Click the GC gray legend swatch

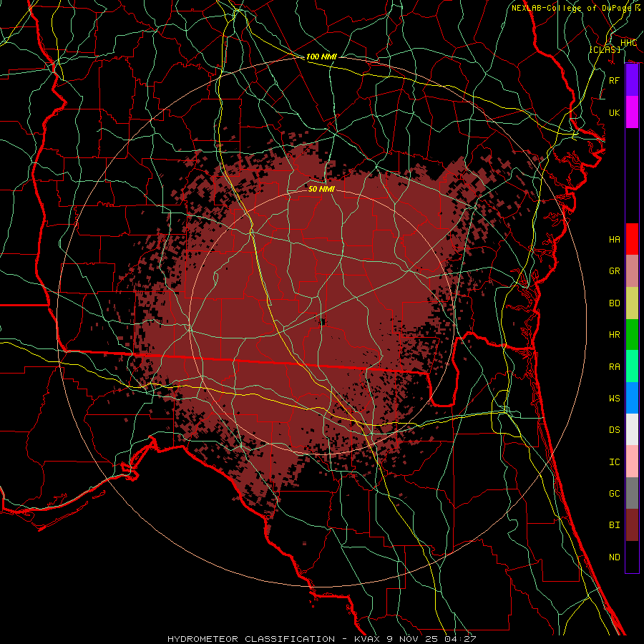pos(632,493)
